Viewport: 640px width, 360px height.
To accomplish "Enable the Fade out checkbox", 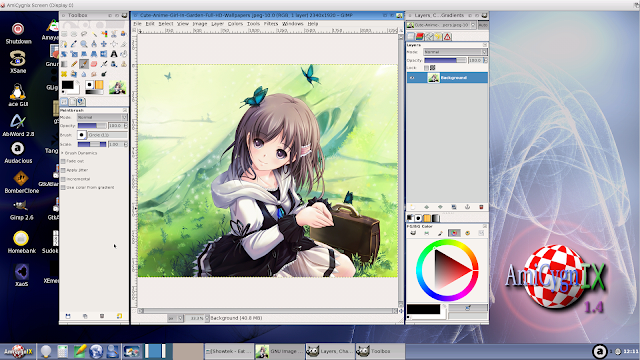I will click(x=63, y=161).
